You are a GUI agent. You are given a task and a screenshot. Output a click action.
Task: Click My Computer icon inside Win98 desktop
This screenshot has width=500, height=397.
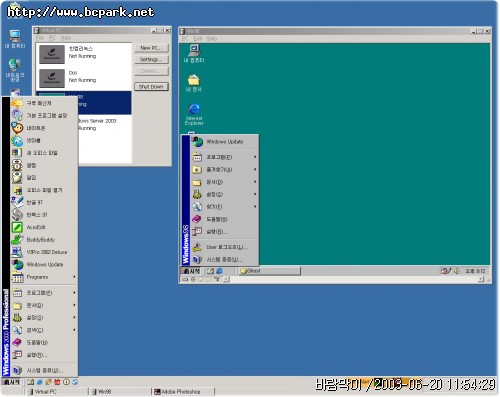click(x=194, y=53)
